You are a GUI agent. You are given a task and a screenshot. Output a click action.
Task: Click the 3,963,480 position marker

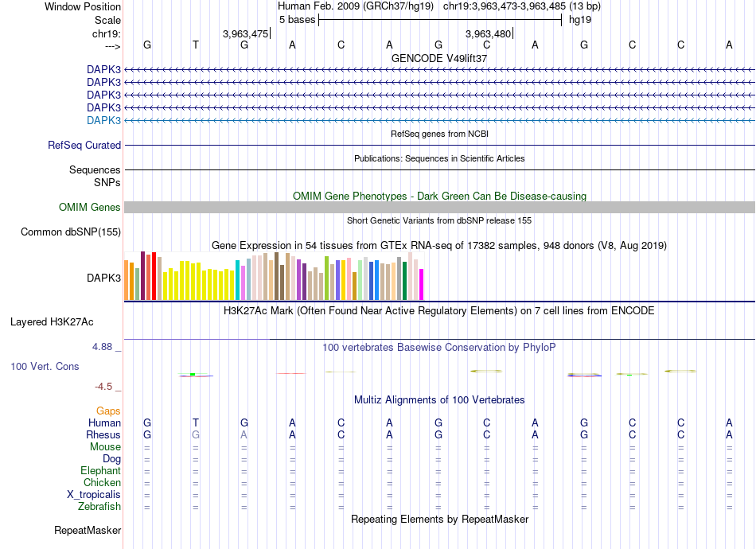488,33
